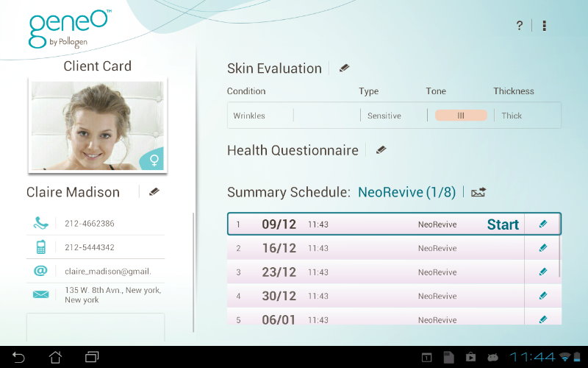The image size is (588, 368).
Task: Tap the landline phone icon
Action: point(40,223)
